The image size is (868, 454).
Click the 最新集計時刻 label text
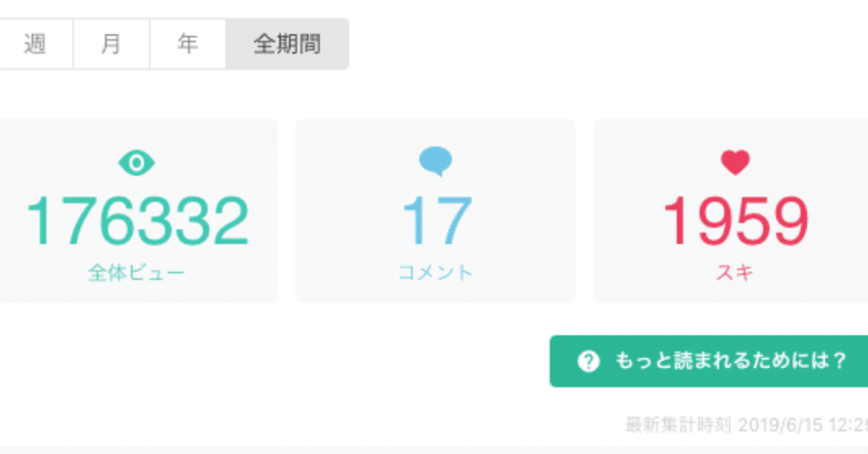pyautogui.click(x=677, y=426)
